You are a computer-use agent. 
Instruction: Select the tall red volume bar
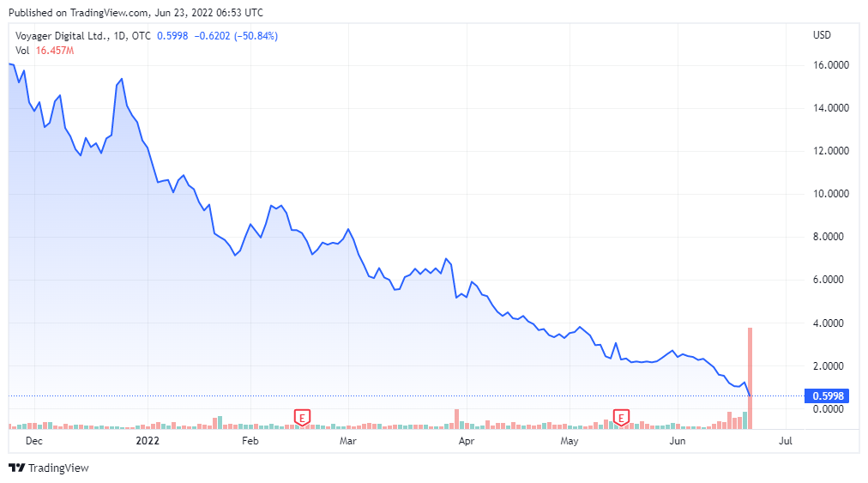750,378
